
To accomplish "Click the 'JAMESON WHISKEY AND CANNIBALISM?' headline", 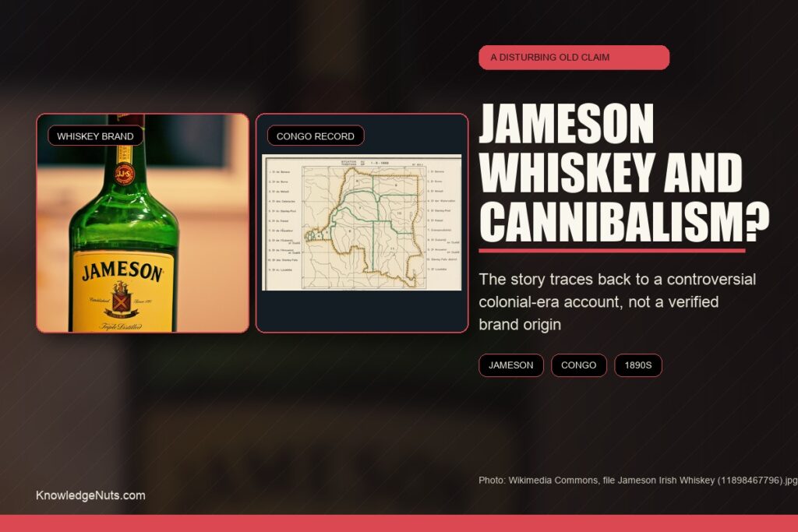I will tap(624, 172).
